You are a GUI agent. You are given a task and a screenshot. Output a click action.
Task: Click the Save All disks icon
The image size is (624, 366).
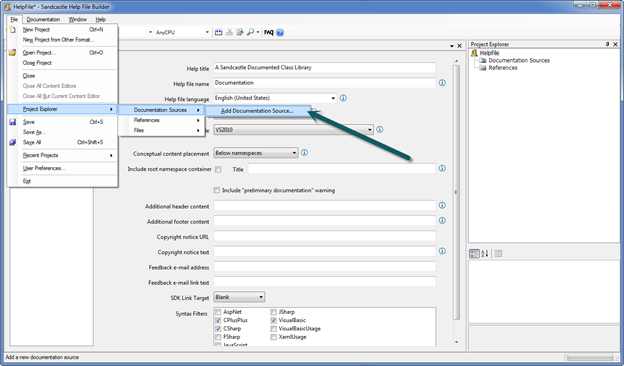[13, 142]
